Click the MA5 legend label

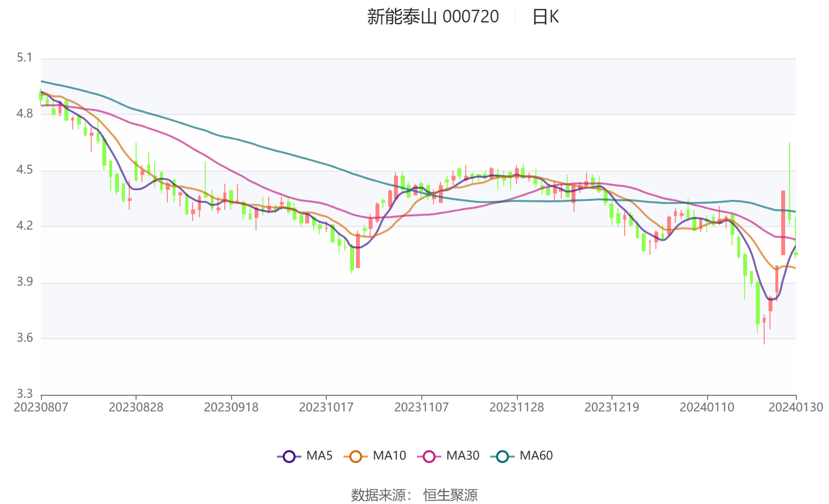319,456
